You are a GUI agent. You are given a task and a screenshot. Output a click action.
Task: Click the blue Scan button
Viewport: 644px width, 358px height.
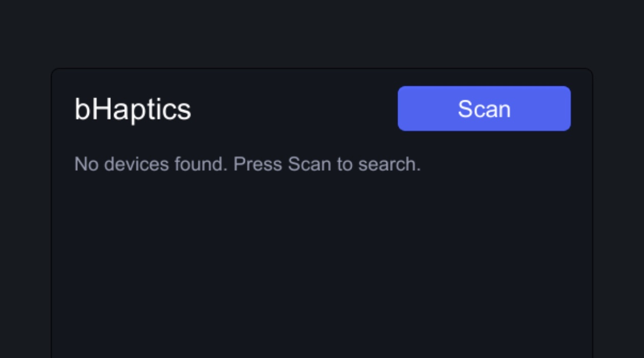point(484,108)
